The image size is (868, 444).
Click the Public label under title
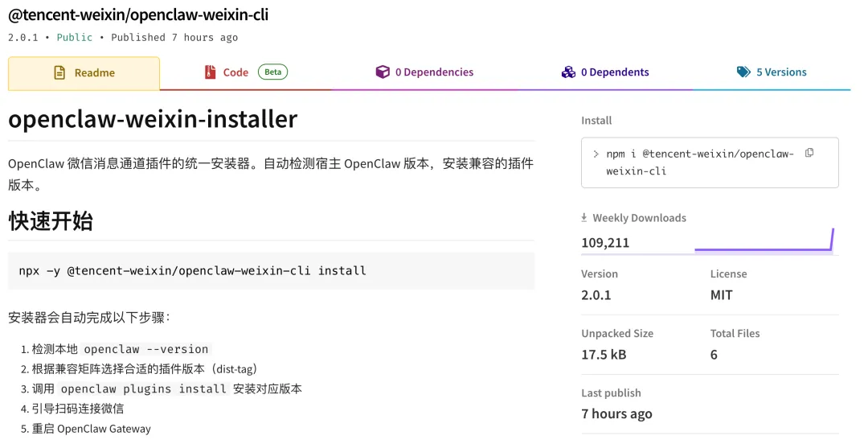[75, 37]
